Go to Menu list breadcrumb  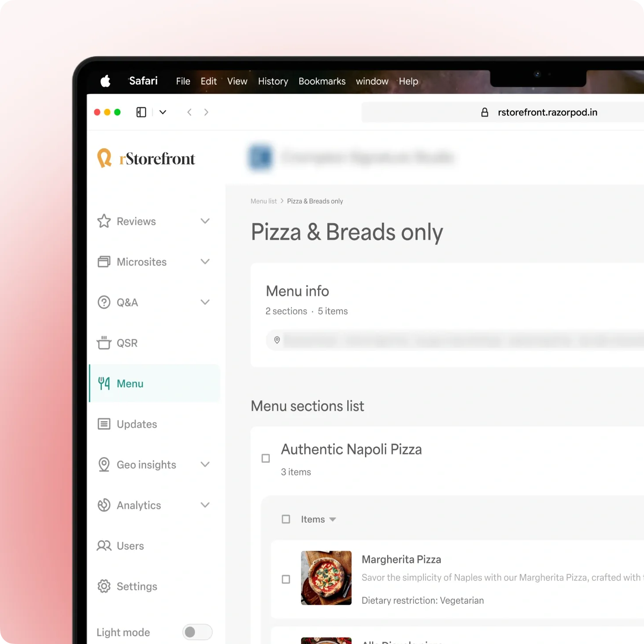[x=264, y=201]
